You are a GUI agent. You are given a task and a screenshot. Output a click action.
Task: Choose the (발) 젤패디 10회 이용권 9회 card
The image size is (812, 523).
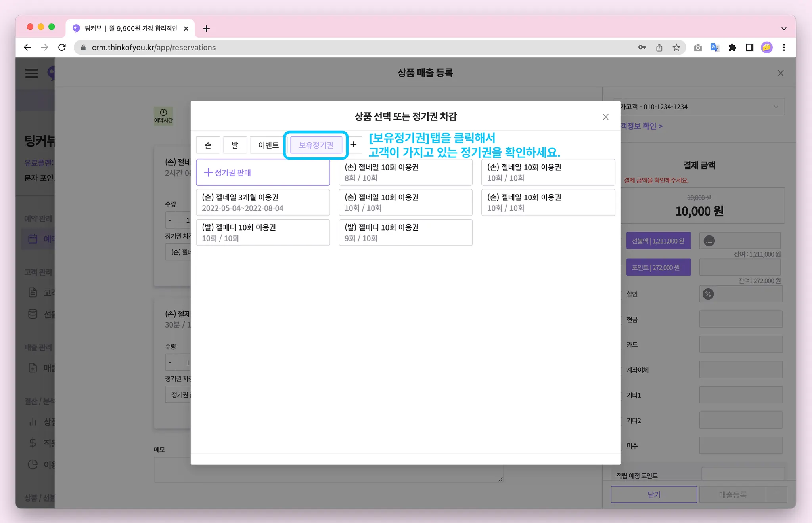(405, 233)
